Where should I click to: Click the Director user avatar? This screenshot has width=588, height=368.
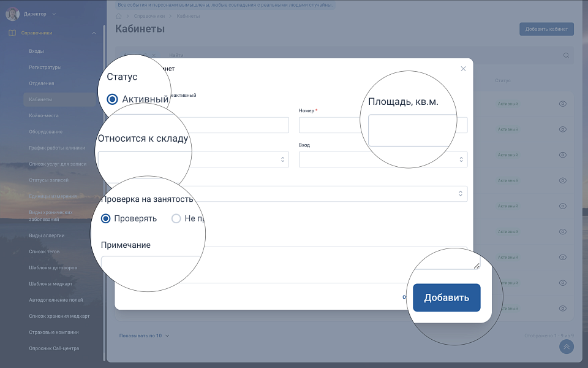(12, 13)
